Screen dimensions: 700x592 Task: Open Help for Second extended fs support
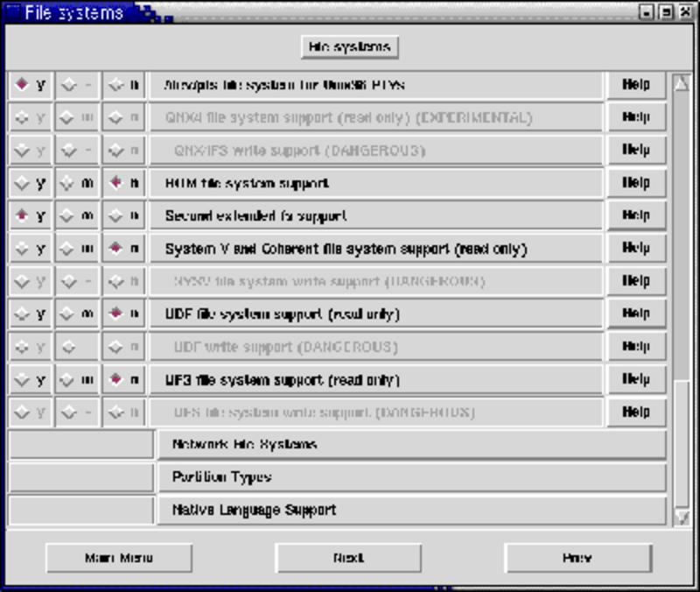pyautogui.click(x=636, y=215)
